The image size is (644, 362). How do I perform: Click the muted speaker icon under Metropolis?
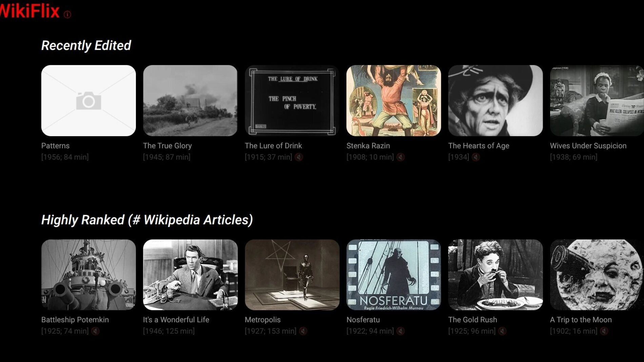coord(303,331)
